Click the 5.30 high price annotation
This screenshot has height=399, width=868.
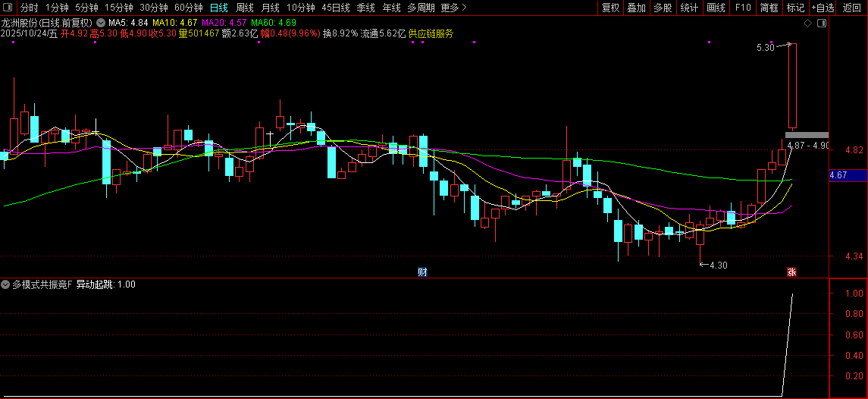tap(766, 49)
